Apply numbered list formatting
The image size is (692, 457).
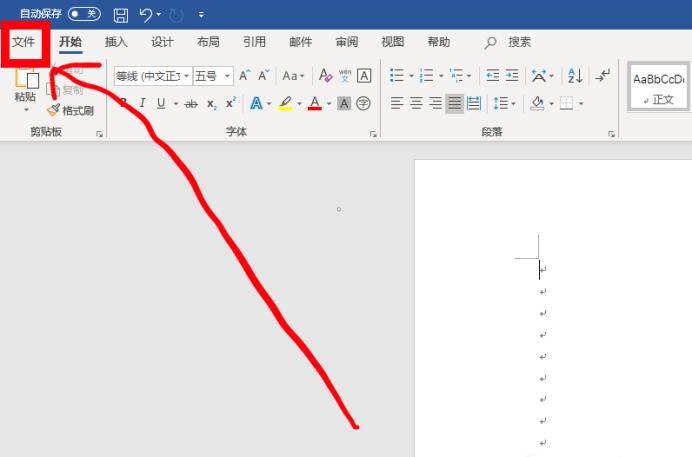pyautogui.click(x=426, y=75)
